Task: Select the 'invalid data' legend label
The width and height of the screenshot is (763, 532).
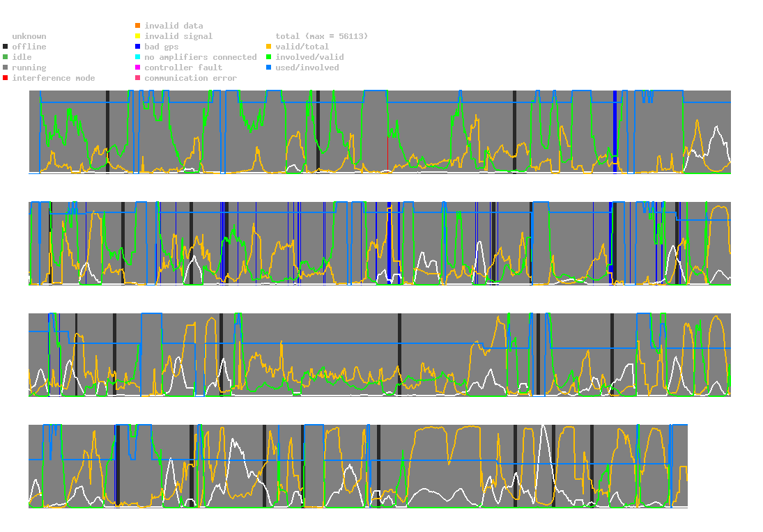Action: coord(174,26)
